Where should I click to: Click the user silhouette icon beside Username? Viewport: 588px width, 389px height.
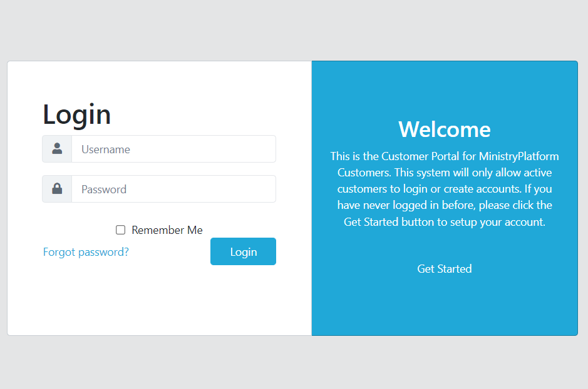(57, 149)
